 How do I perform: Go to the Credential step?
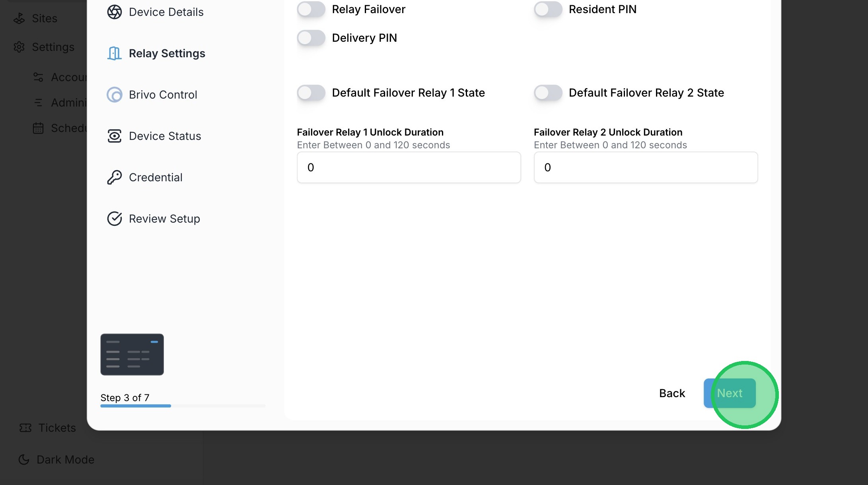click(156, 177)
